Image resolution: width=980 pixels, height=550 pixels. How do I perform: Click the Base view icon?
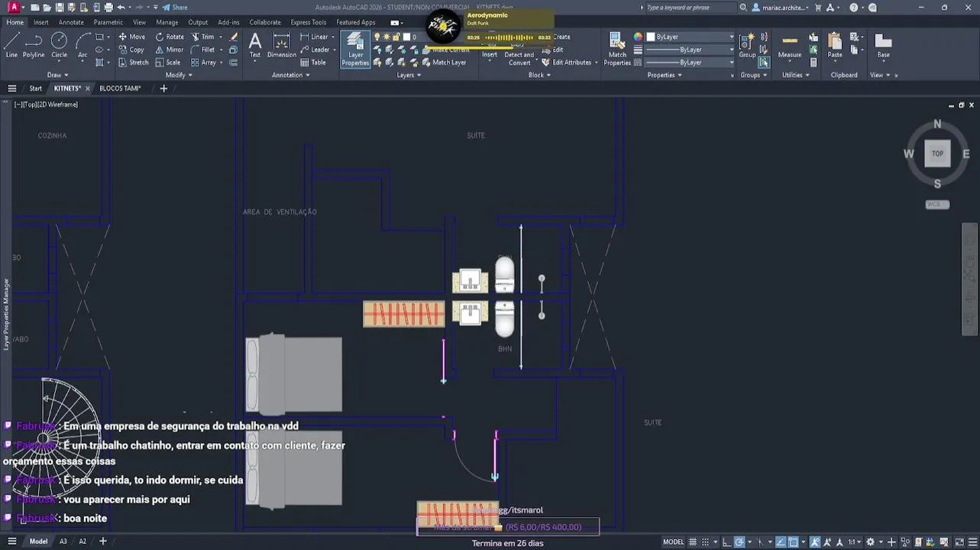tap(883, 45)
